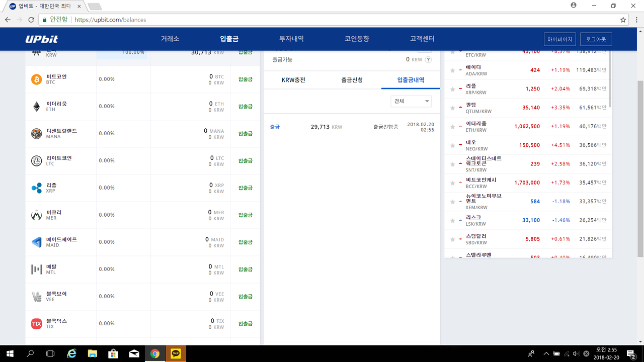Click 입출금 in the 메탈 MTL row
The width and height of the screenshot is (644, 362).
click(246, 269)
